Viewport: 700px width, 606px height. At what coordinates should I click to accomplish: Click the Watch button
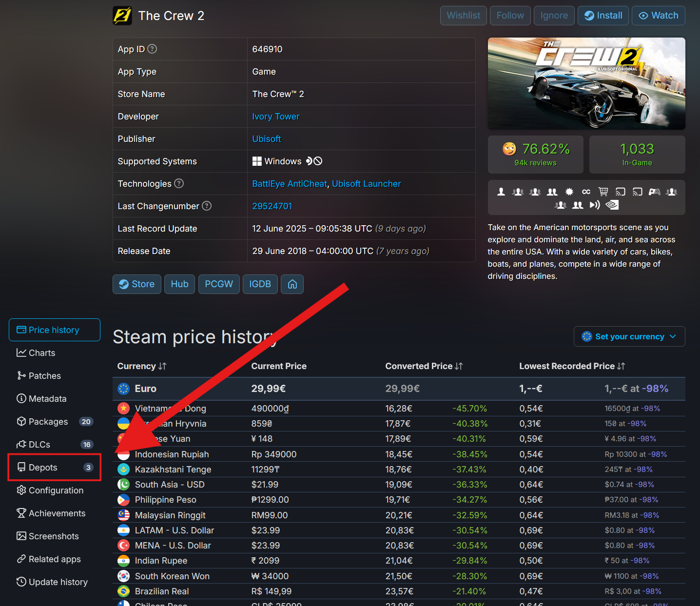pos(659,16)
